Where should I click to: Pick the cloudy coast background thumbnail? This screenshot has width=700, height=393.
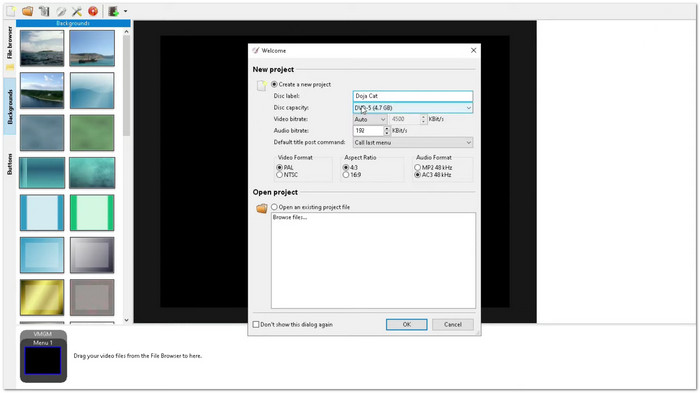pos(42,48)
